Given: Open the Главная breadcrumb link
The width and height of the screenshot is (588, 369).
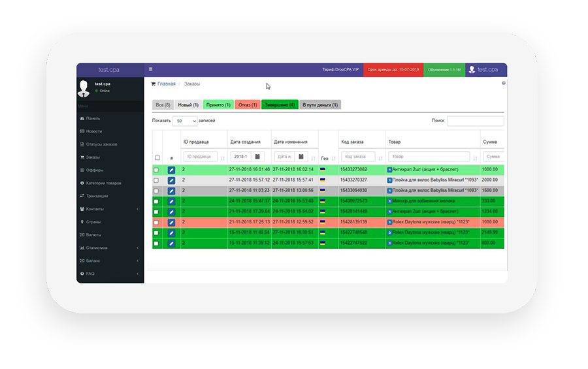Looking at the screenshot, I should (166, 84).
